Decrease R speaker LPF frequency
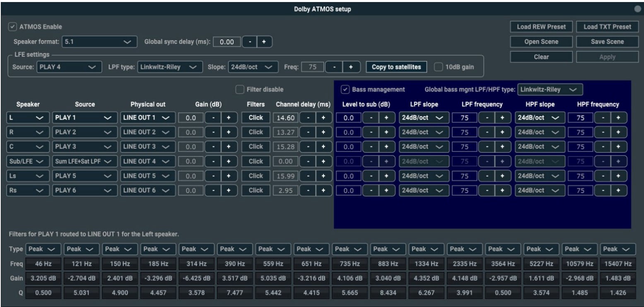Screen dimensions: 644x307 click(x=488, y=132)
